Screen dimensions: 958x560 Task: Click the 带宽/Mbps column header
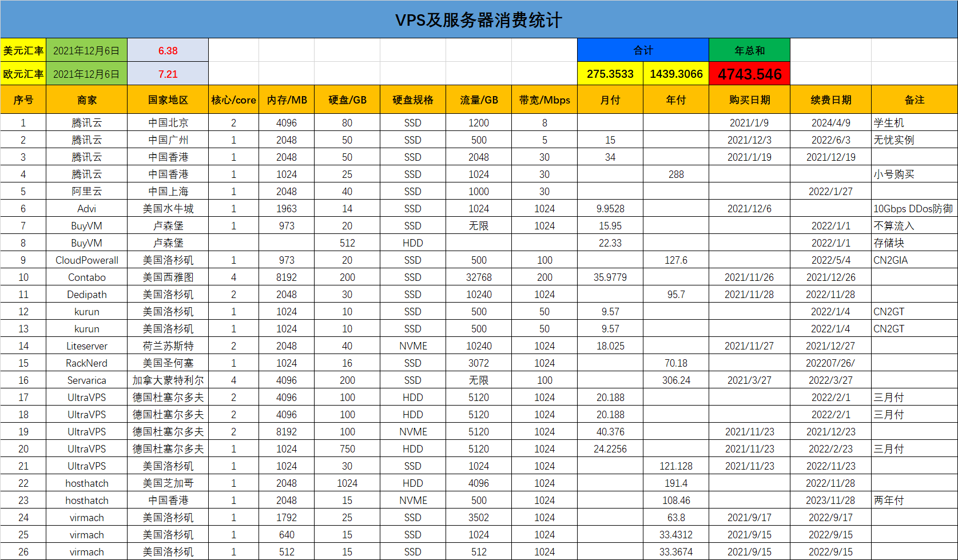(544, 100)
